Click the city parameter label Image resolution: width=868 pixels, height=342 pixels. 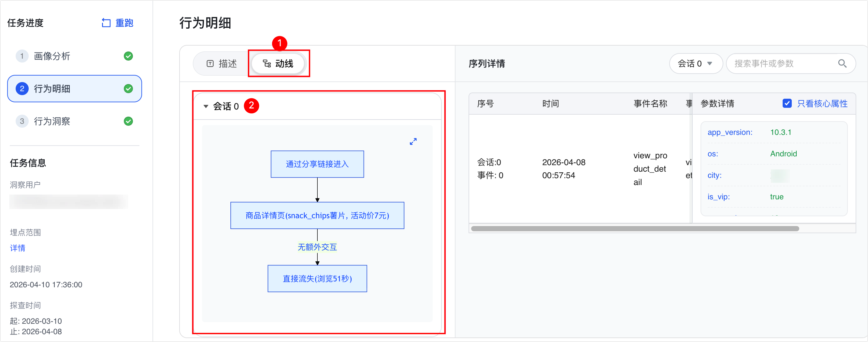(714, 176)
